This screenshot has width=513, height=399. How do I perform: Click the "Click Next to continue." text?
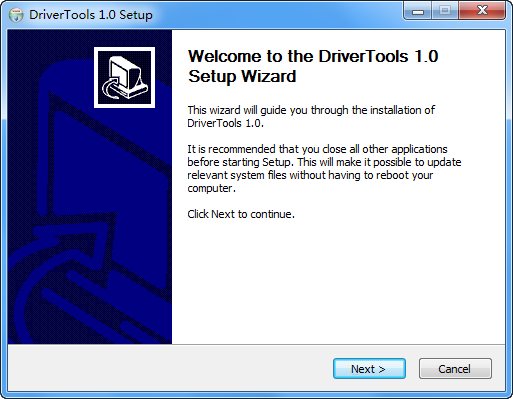tap(241, 214)
